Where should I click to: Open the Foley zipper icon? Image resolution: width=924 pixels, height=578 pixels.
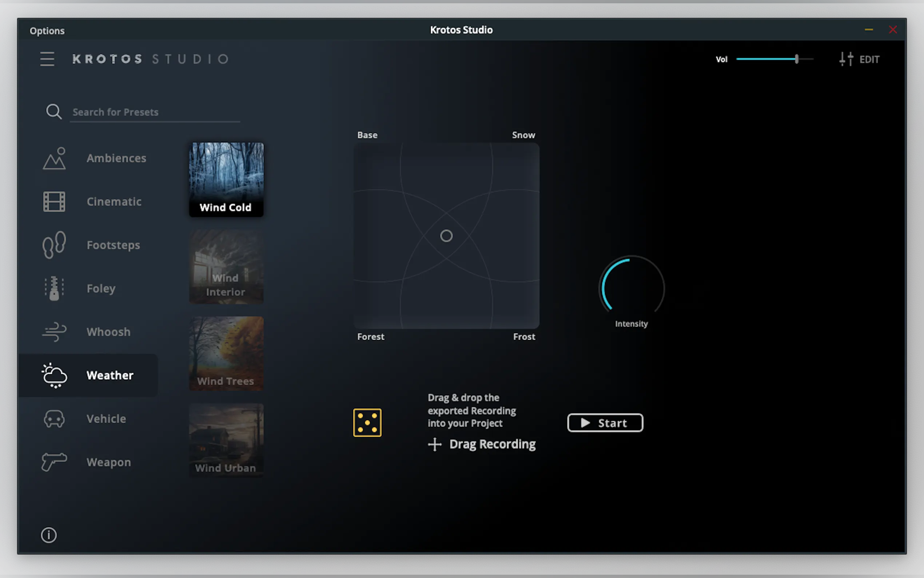(x=54, y=288)
